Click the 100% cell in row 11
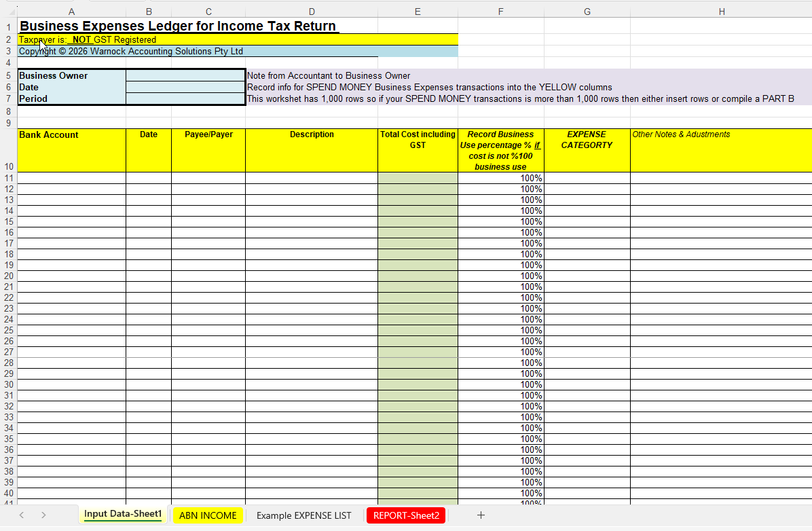The height and width of the screenshot is (531, 812). (x=501, y=178)
